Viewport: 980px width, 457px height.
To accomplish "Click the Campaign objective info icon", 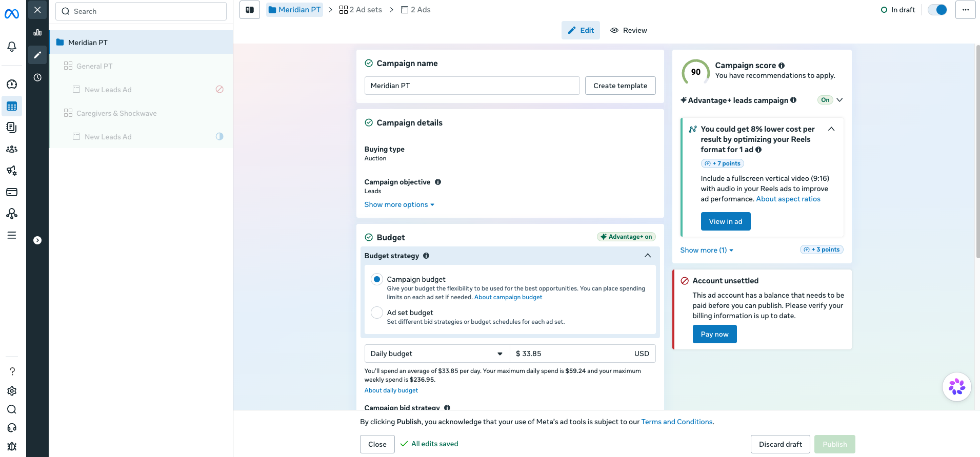I will [438, 182].
